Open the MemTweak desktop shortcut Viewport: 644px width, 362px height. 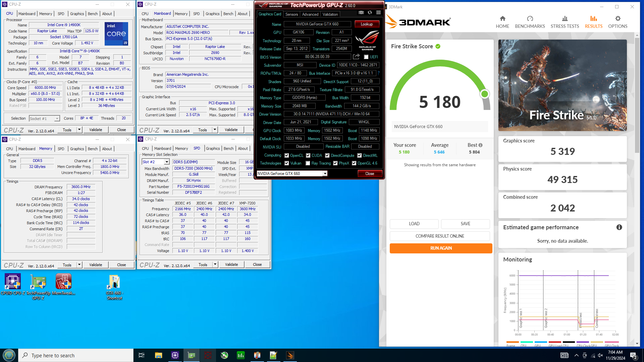[x=63, y=284]
